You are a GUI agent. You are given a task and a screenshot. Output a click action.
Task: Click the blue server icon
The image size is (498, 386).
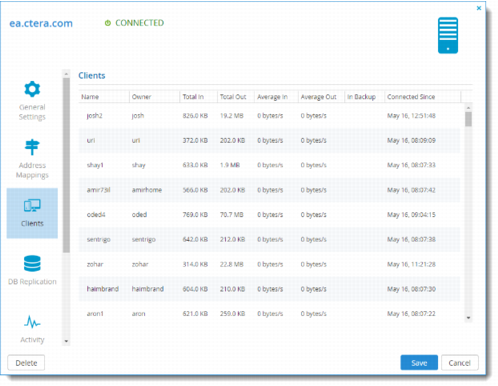[448, 35]
